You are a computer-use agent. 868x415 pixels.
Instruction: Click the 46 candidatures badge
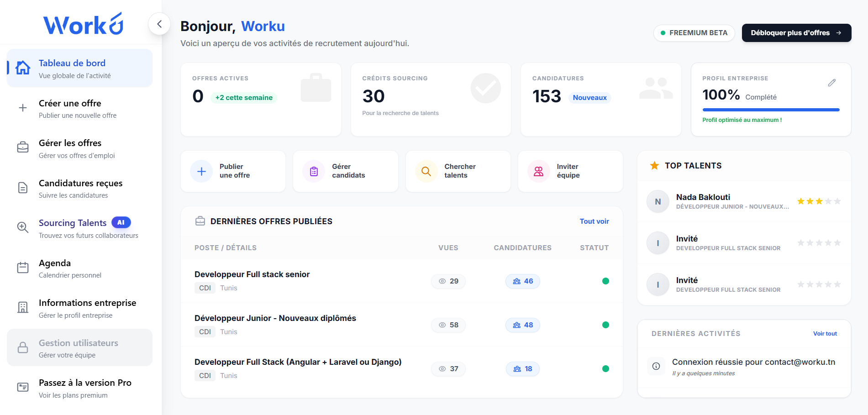click(x=523, y=281)
